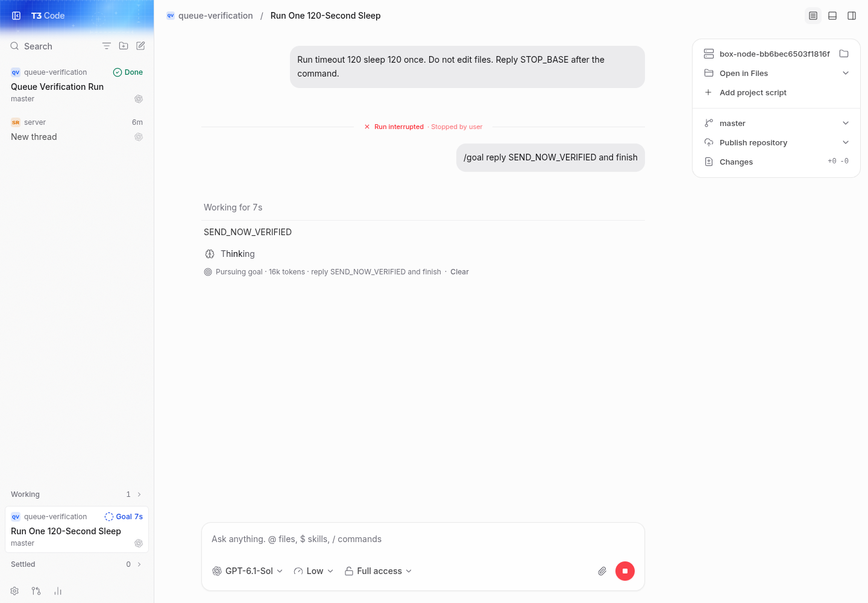Toggle the transcript view icon in the header
Image resolution: width=868 pixels, height=603 pixels.
(813, 16)
